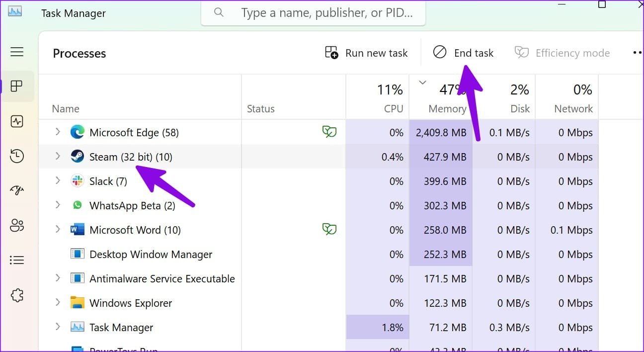Click the Run new task button
This screenshot has height=352, width=644.
pyautogui.click(x=366, y=53)
